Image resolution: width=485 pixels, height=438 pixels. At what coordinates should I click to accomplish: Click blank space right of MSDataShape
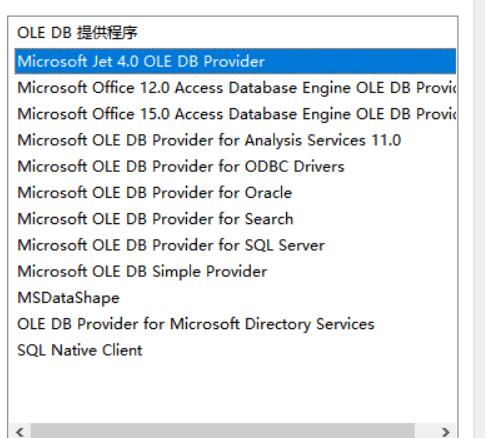[x=287, y=298]
